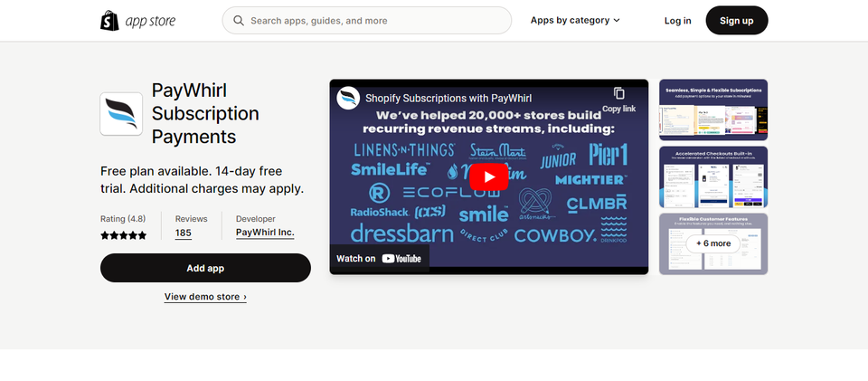Open the Log in link

pos(677,21)
